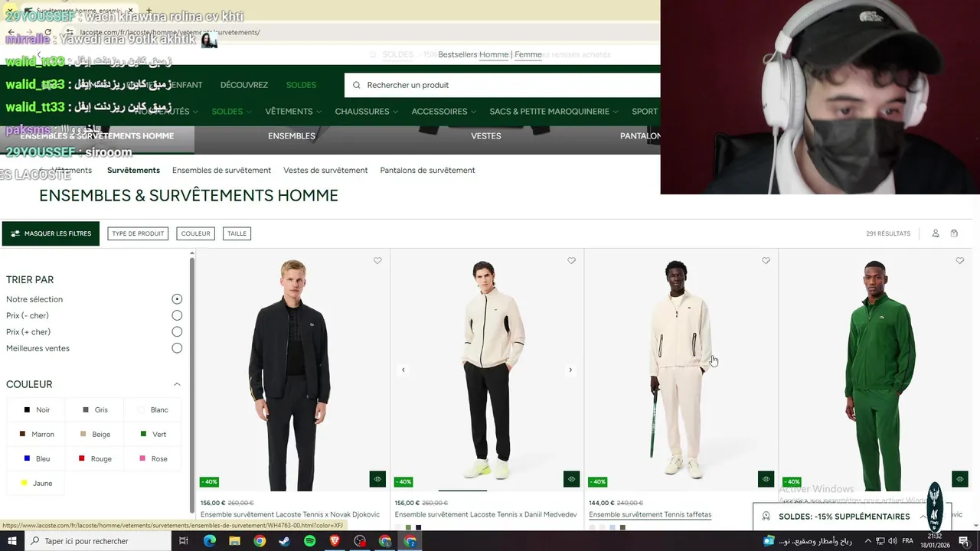Expand the CHAUSSURES navigation menu
Image resolution: width=980 pixels, height=551 pixels.
point(366,112)
